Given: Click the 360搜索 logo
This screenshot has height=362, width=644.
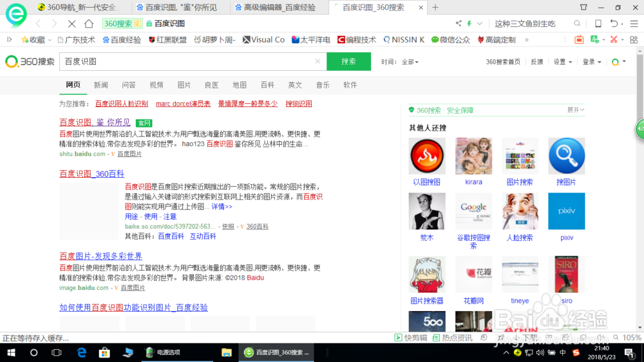Looking at the screenshot, I should [30, 62].
